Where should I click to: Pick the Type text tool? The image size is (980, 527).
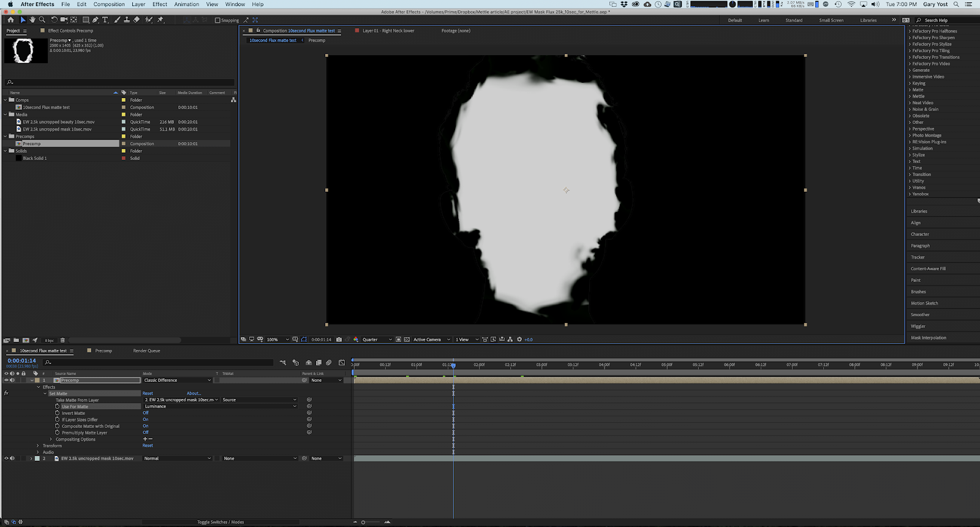pos(105,20)
